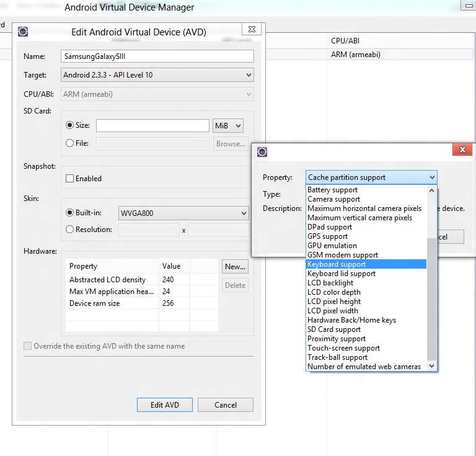The image size is (476, 456).
Task: Click the Delete hardware property button
Action: pos(235,285)
